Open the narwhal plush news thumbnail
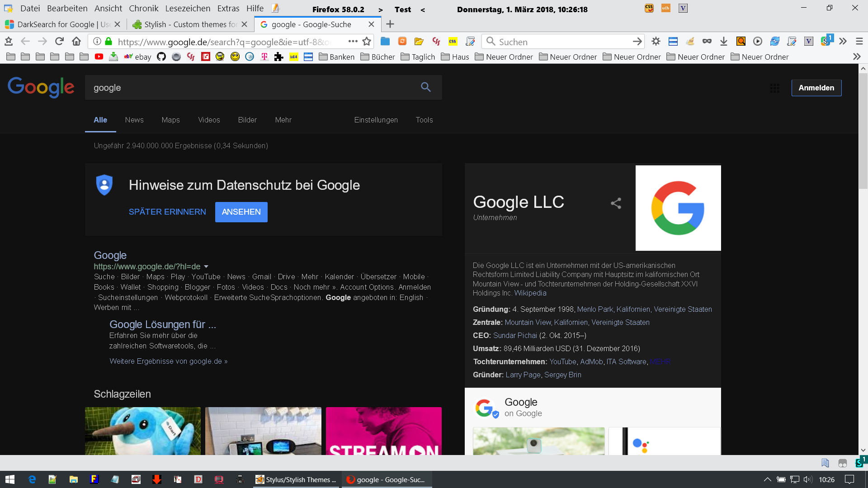This screenshot has height=488, width=868. [143, 431]
